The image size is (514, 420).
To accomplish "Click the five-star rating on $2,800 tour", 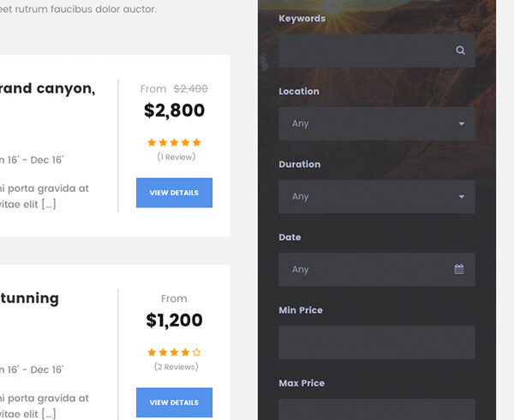I will click(x=174, y=142).
